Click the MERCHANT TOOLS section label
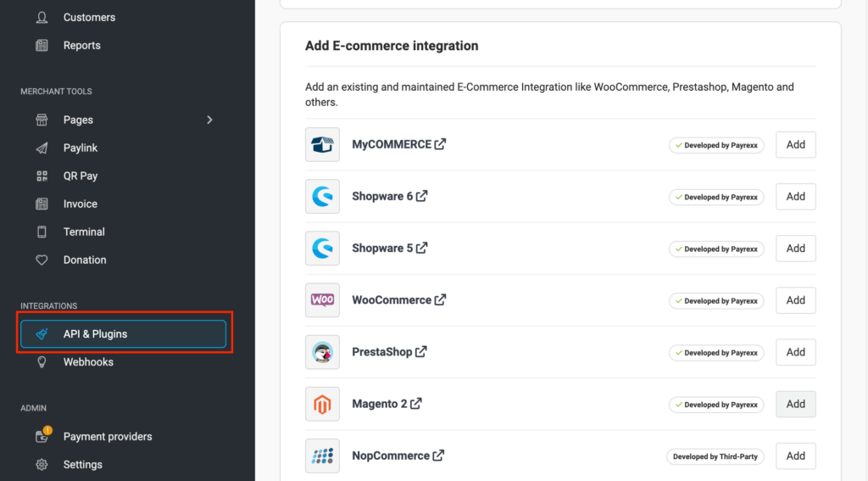 tap(56, 92)
